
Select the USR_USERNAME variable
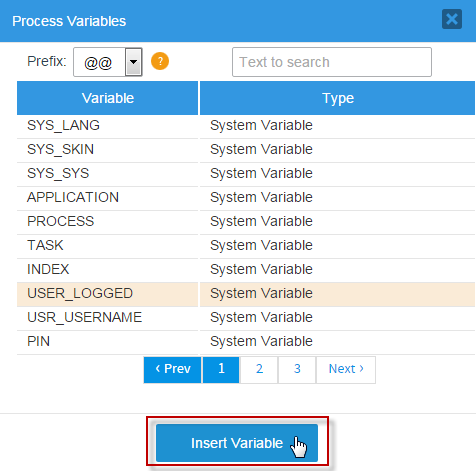246,318
